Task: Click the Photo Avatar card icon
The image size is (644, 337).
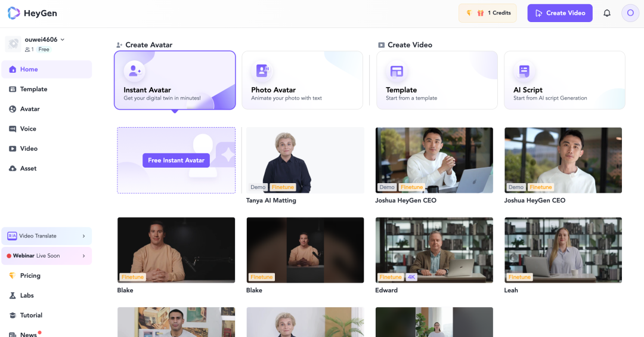Action: (x=262, y=71)
